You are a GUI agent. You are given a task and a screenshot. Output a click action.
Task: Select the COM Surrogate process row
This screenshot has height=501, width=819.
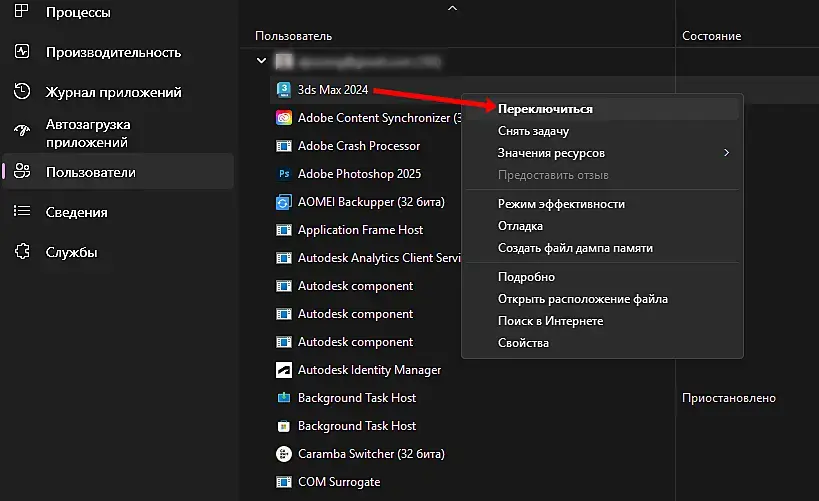click(x=340, y=482)
